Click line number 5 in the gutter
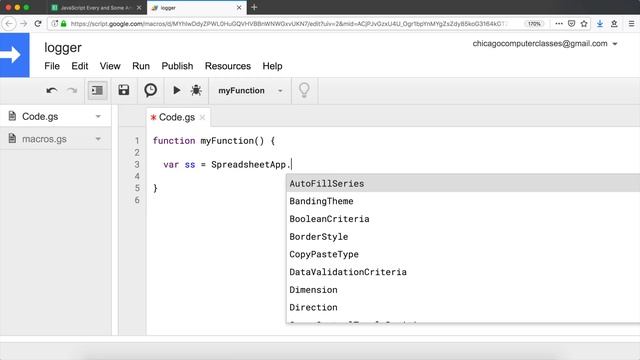 137,188
